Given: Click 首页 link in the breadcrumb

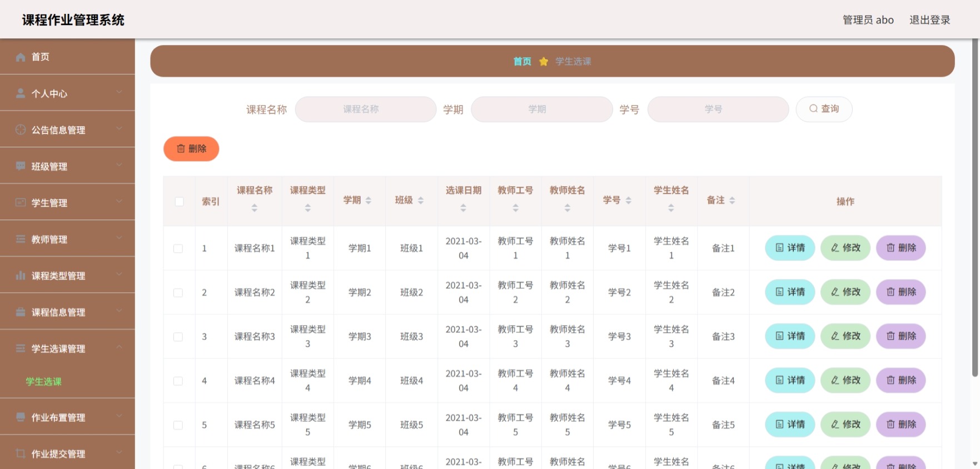Looking at the screenshot, I should point(522,61).
